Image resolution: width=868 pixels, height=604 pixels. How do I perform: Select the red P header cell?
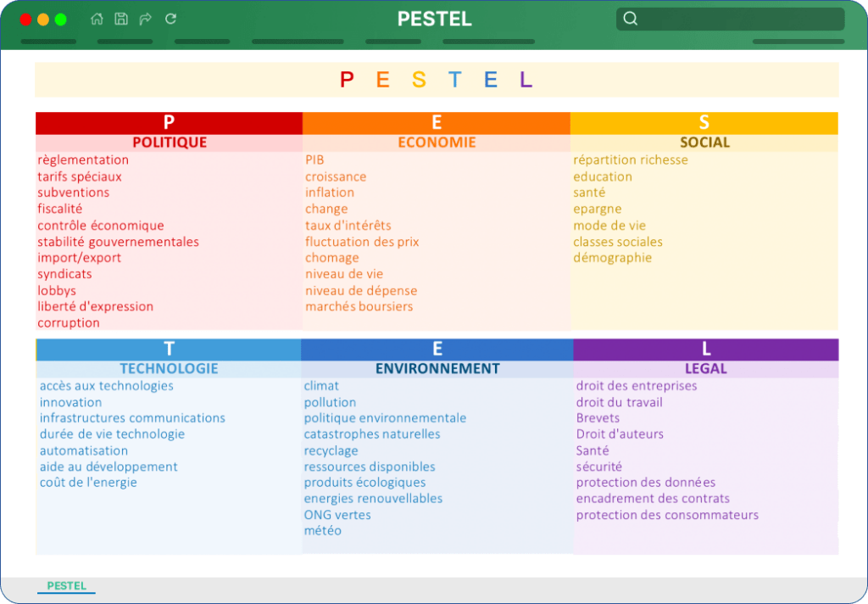tap(169, 122)
